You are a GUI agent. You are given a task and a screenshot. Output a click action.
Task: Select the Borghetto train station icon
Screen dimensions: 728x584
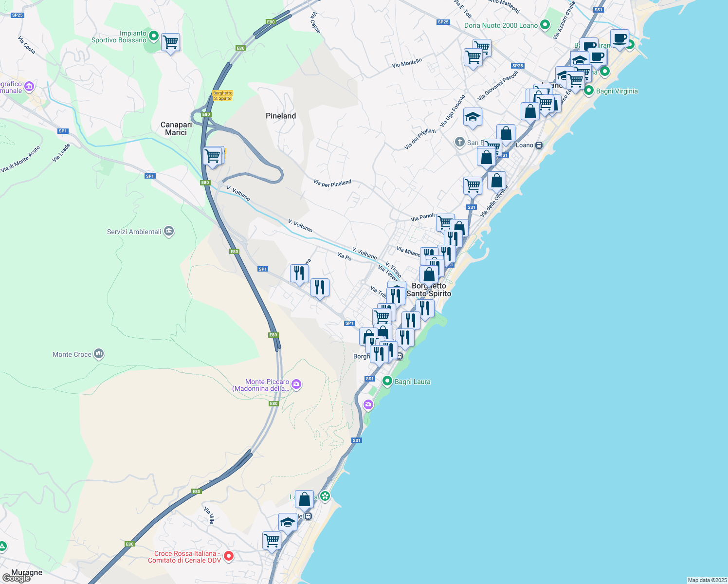point(399,356)
